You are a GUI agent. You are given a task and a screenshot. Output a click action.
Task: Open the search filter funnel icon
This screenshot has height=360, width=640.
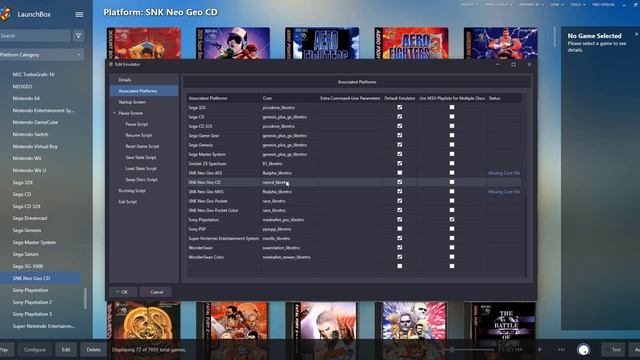78,36
